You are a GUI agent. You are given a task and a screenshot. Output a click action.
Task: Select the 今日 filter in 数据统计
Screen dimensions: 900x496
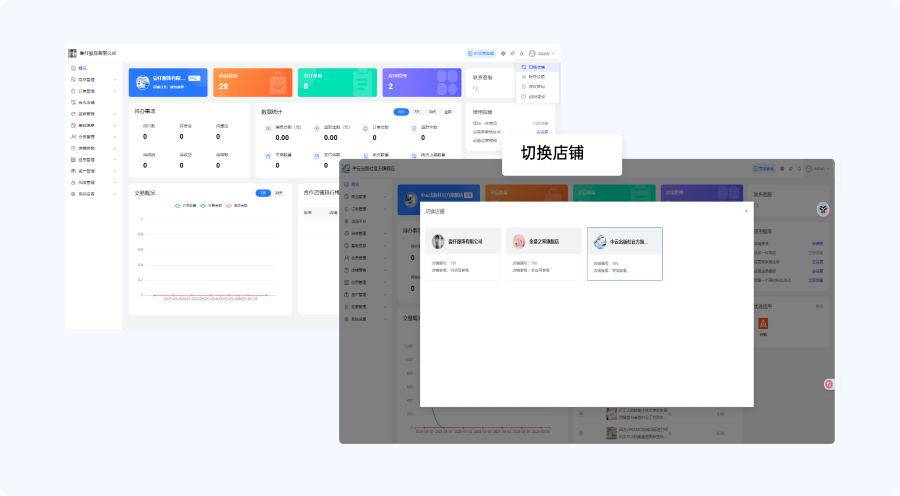[x=400, y=112]
